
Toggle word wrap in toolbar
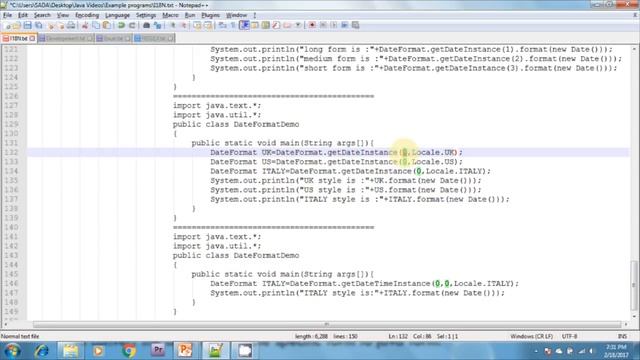[222, 25]
